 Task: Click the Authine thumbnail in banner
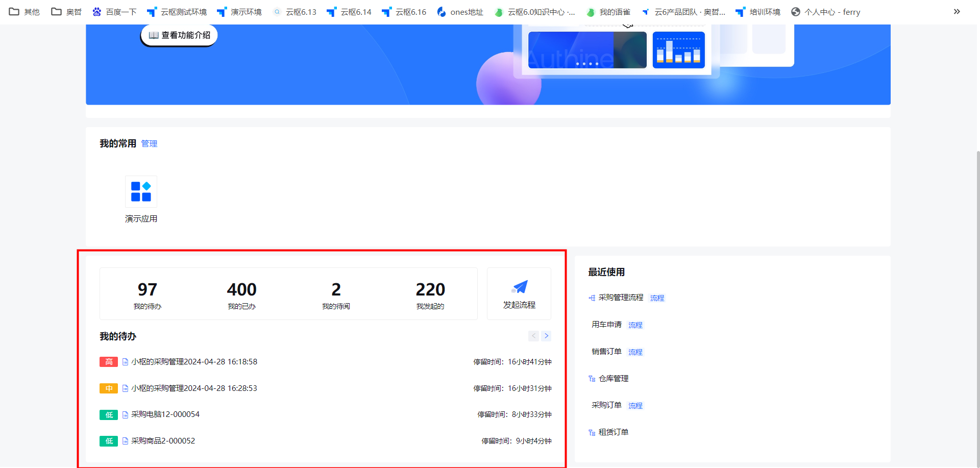587,50
